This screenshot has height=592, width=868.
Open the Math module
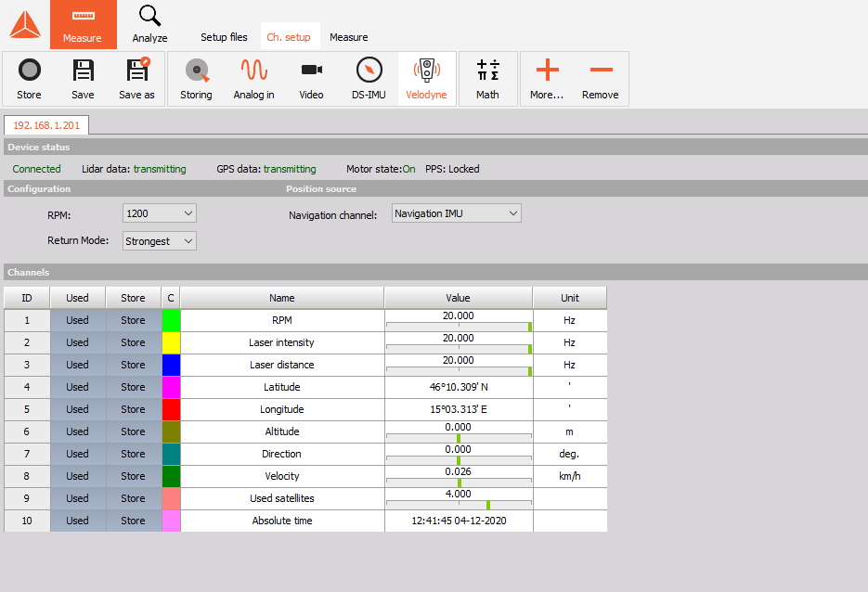pos(487,79)
